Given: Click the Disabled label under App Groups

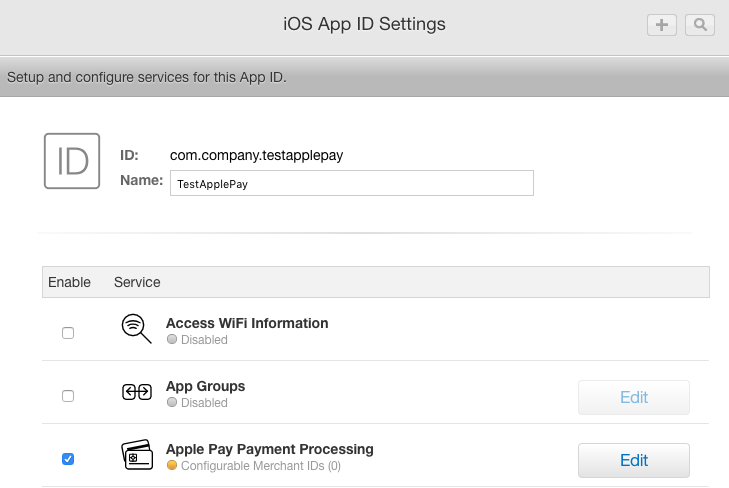Looking at the screenshot, I should click(x=204, y=402).
